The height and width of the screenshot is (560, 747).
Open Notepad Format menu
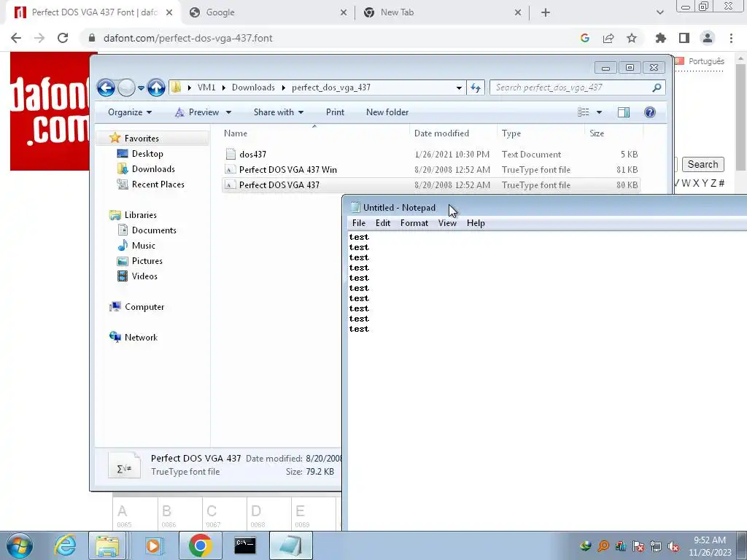coord(414,223)
